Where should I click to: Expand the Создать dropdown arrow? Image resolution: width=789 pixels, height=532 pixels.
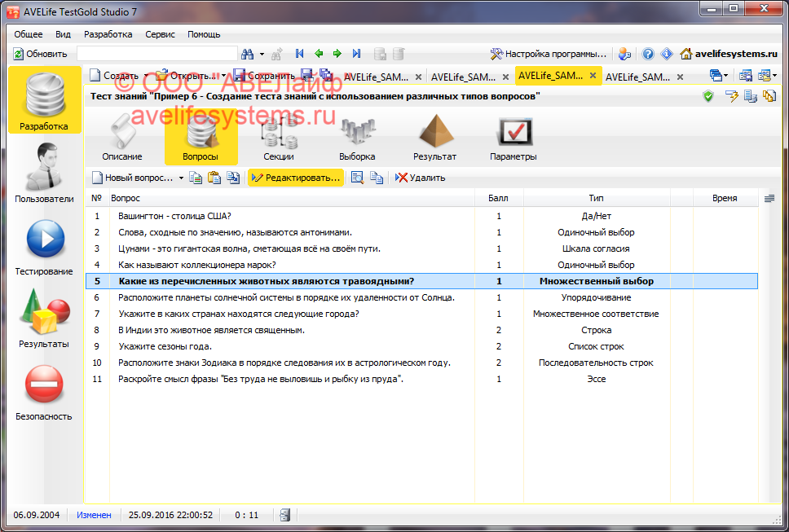click(146, 76)
